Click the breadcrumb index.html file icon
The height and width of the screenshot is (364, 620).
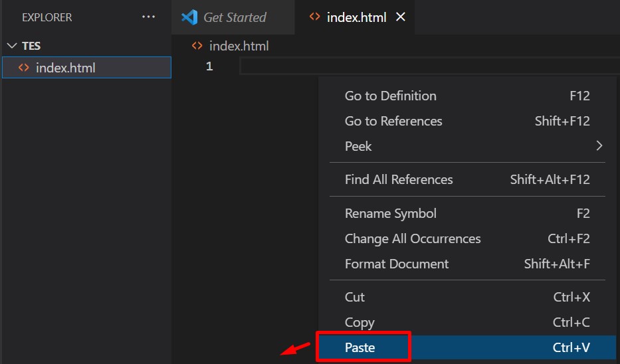[x=197, y=46]
